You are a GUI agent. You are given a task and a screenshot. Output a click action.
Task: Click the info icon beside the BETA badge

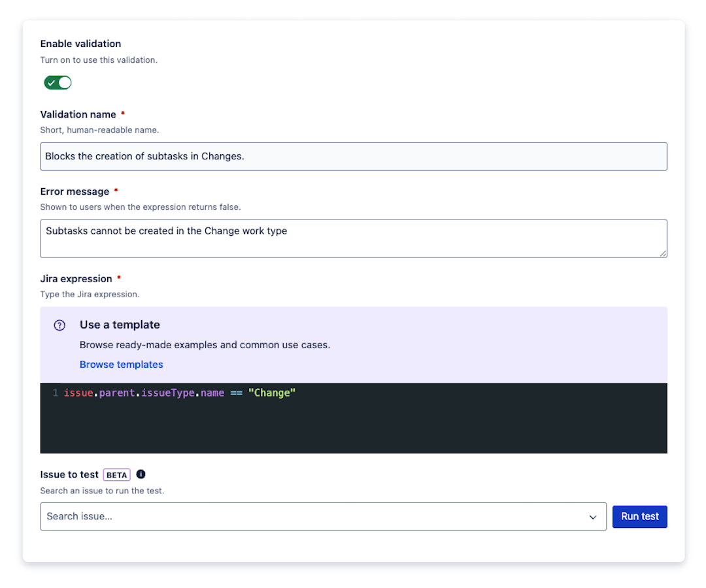pyautogui.click(x=141, y=474)
